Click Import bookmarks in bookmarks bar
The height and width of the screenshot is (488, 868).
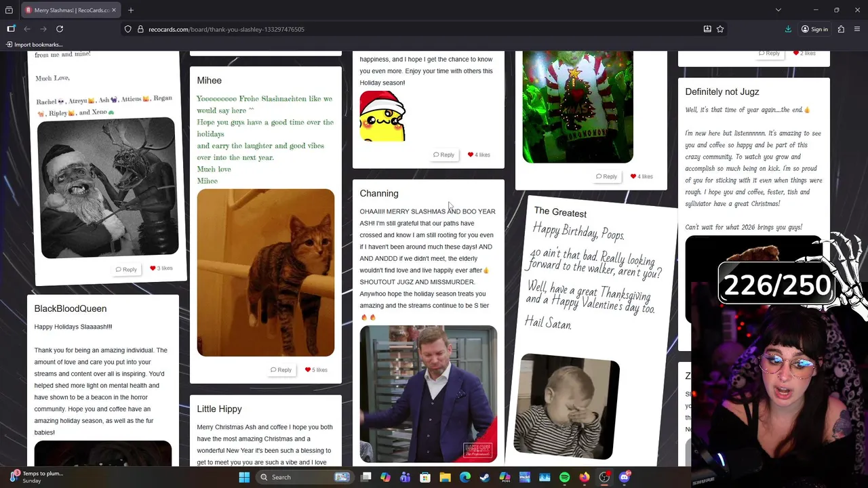(x=34, y=45)
